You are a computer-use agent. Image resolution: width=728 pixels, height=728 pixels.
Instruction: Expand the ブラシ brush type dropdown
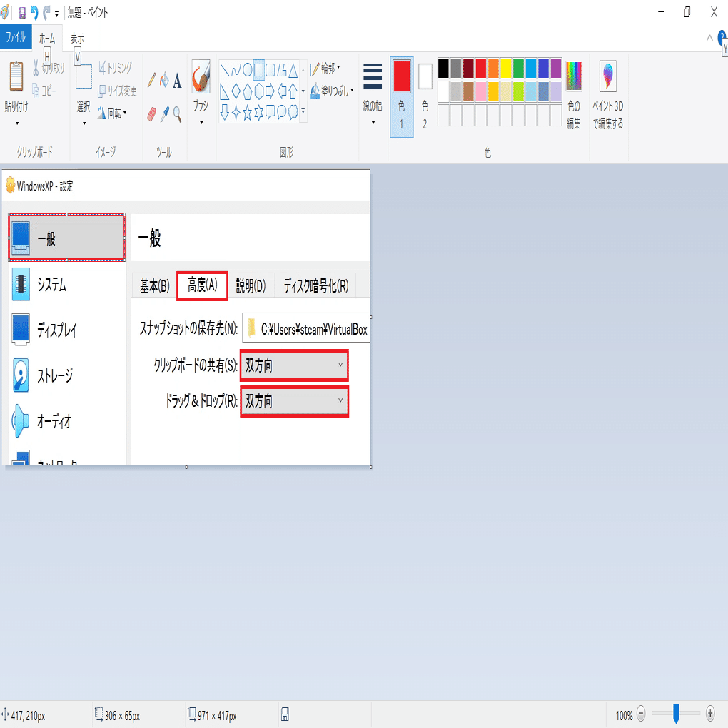point(201,123)
